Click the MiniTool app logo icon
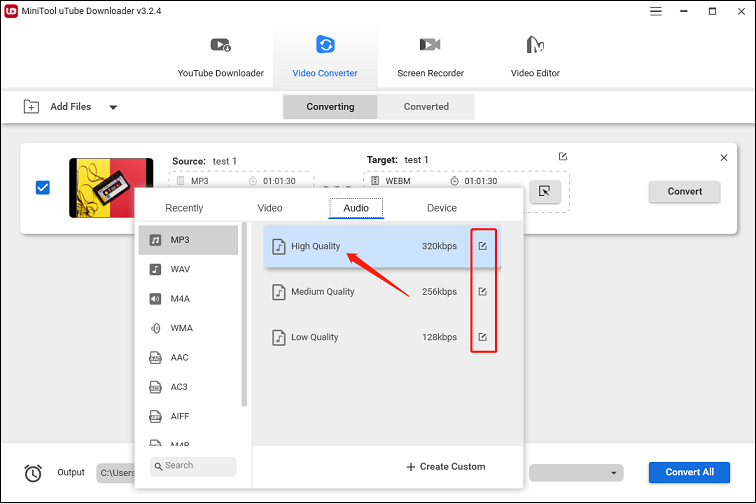This screenshot has height=504, width=756. pos(11,11)
